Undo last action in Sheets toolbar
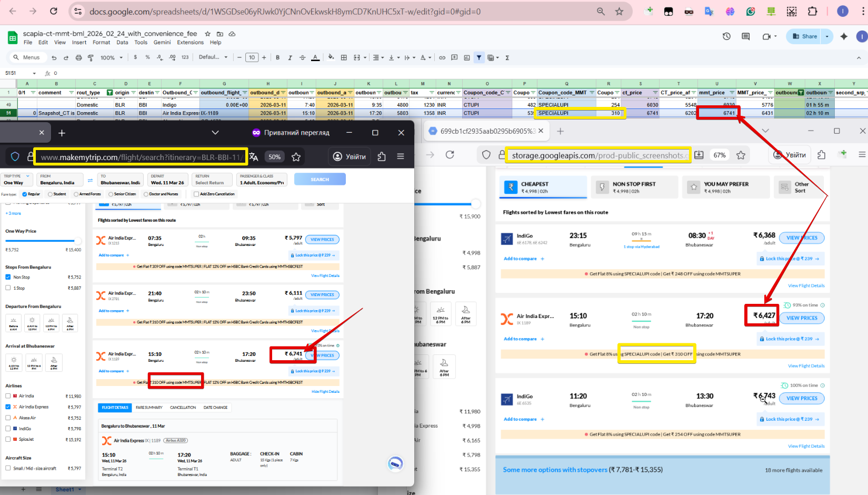 point(54,58)
